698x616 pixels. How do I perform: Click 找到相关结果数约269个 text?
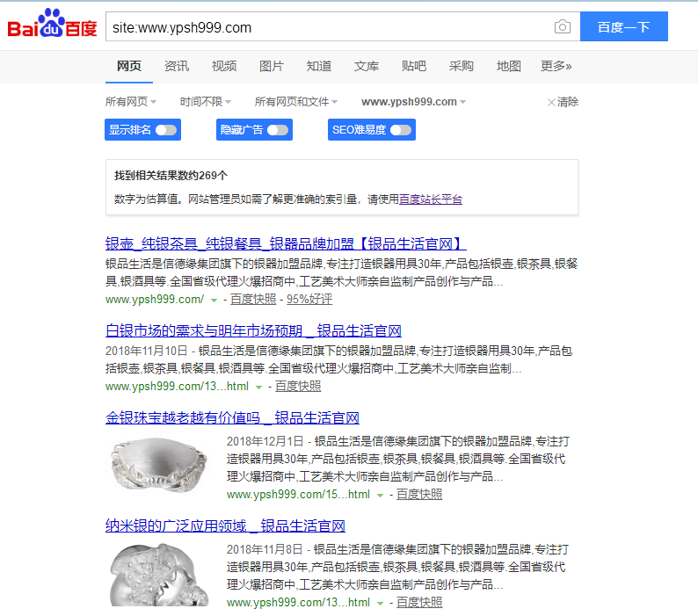coord(171,176)
